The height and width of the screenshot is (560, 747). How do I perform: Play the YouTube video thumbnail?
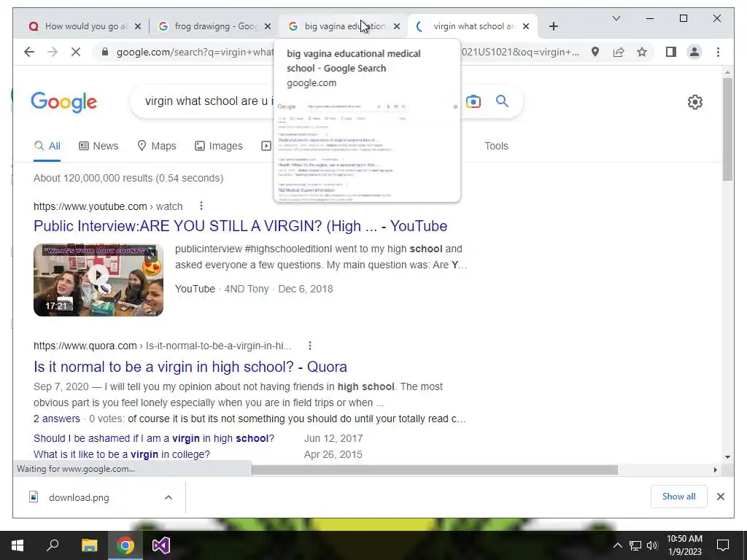click(x=98, y=280)
